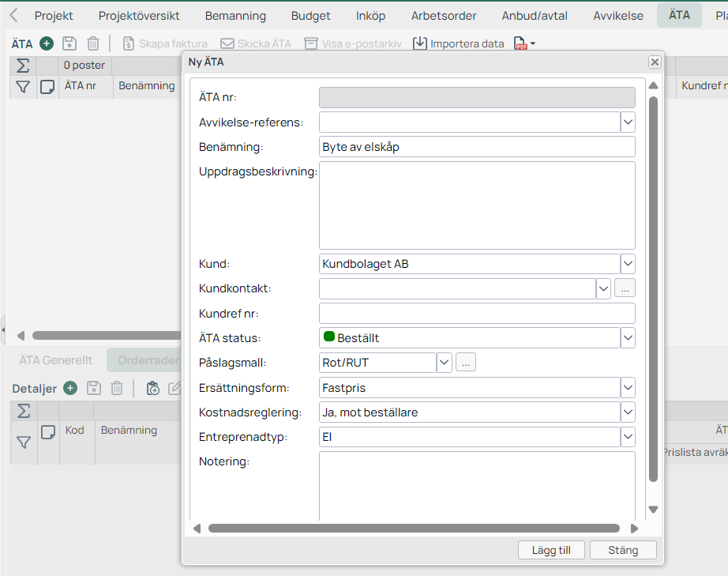Click the save icon in Detaljer toolbar
The width and height of the screenshot is (728, 576).
coord(94,388)
